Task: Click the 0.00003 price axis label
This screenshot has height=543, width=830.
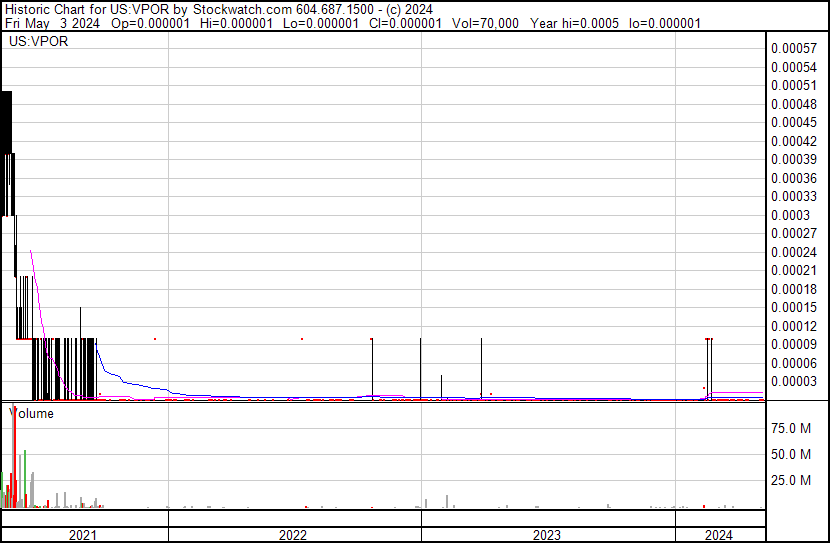Action: pos(793,381)
